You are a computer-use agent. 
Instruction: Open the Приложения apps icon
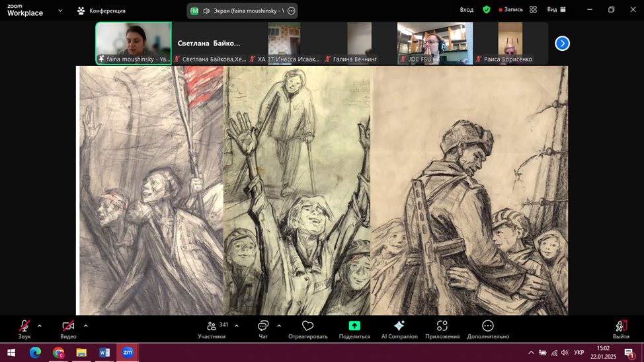click(442, 326)
